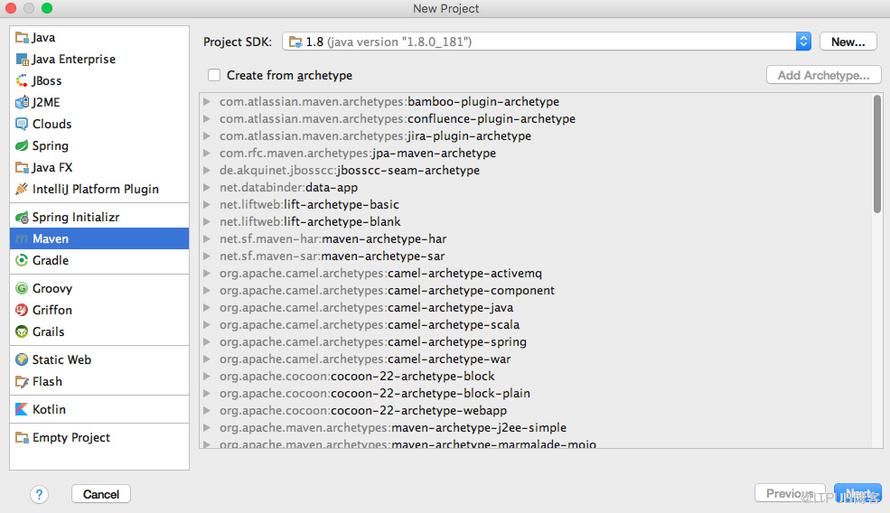
Task: Expand the confluence-plugin-archetype entry
Action: (207, 119)
